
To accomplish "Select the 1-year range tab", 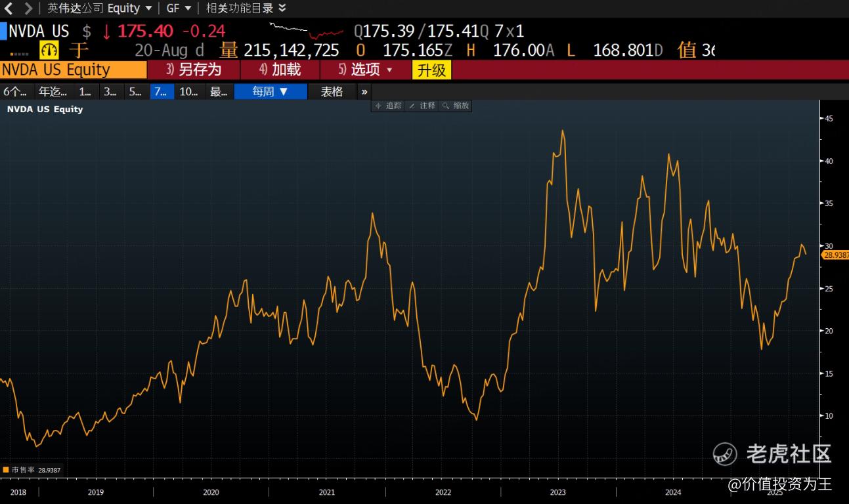I will coord(85,92).
